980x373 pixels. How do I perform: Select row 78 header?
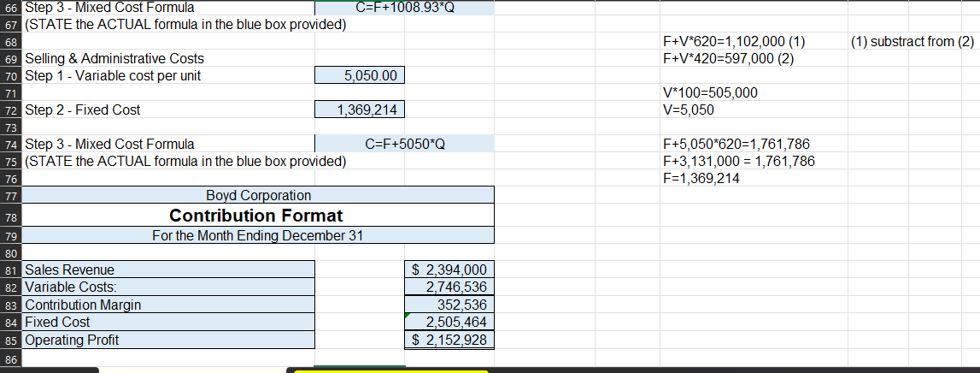[10, 216]
